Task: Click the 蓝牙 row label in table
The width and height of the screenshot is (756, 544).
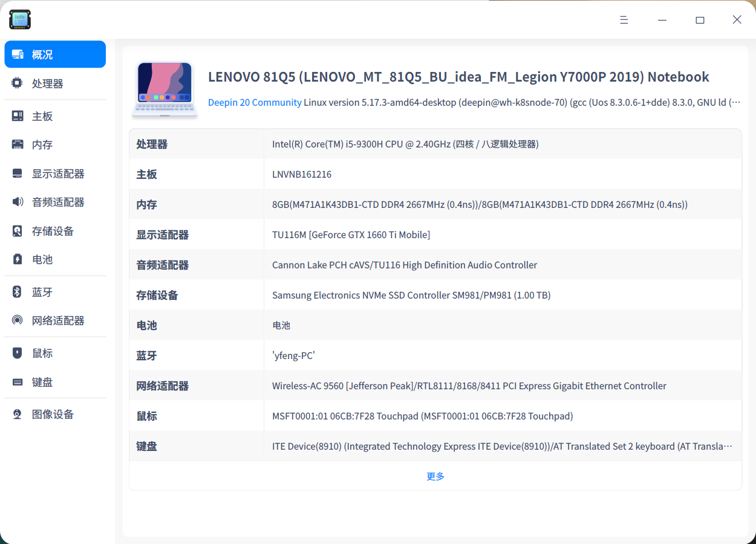Action: pyautogui.click(x=146, y=355)
